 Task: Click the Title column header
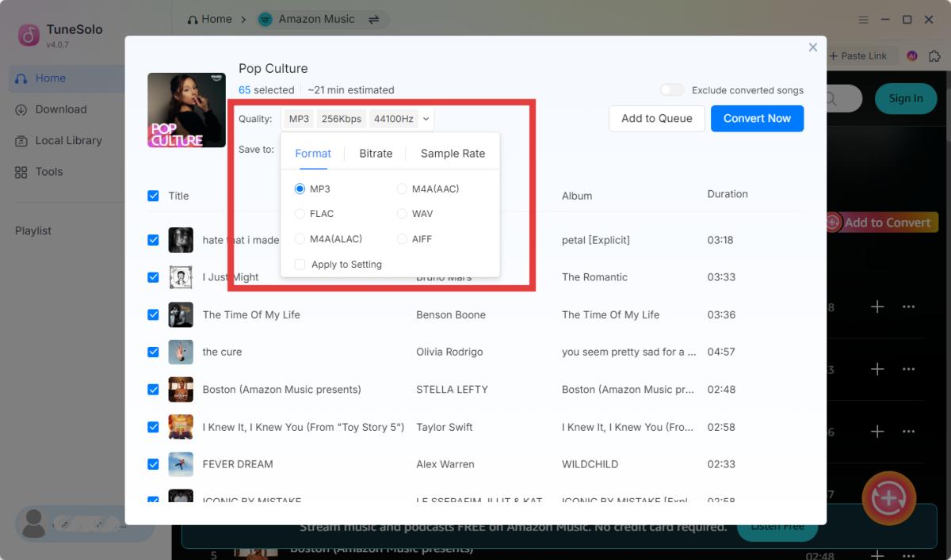tap(178, 196)
